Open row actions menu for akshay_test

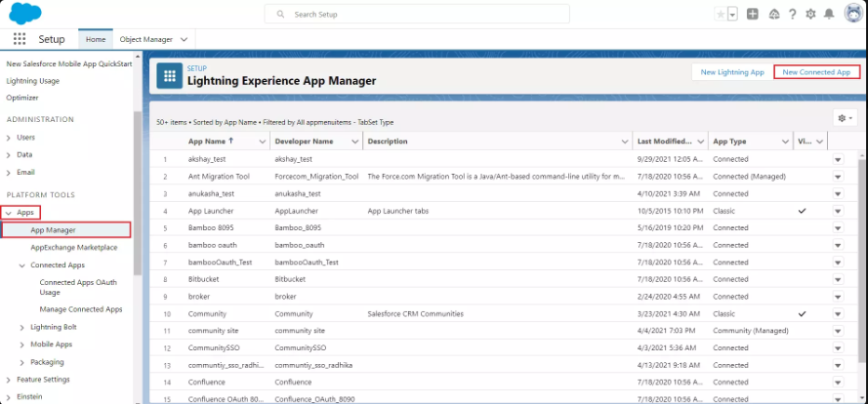(838, 159)
